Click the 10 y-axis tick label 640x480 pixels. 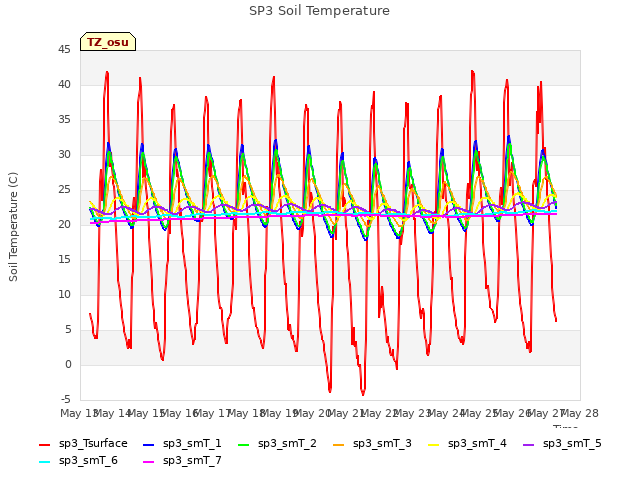[x=64, y=295]
